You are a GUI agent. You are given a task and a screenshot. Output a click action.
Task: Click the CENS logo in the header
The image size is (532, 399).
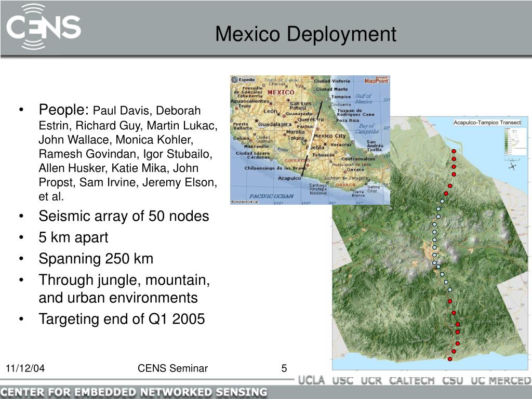tap(44, 26)
